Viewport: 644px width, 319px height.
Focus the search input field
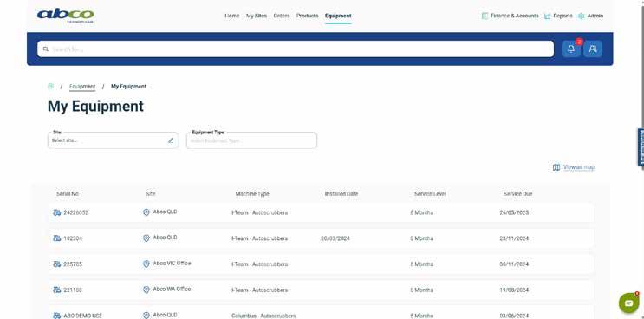click(x=296, y=49)
